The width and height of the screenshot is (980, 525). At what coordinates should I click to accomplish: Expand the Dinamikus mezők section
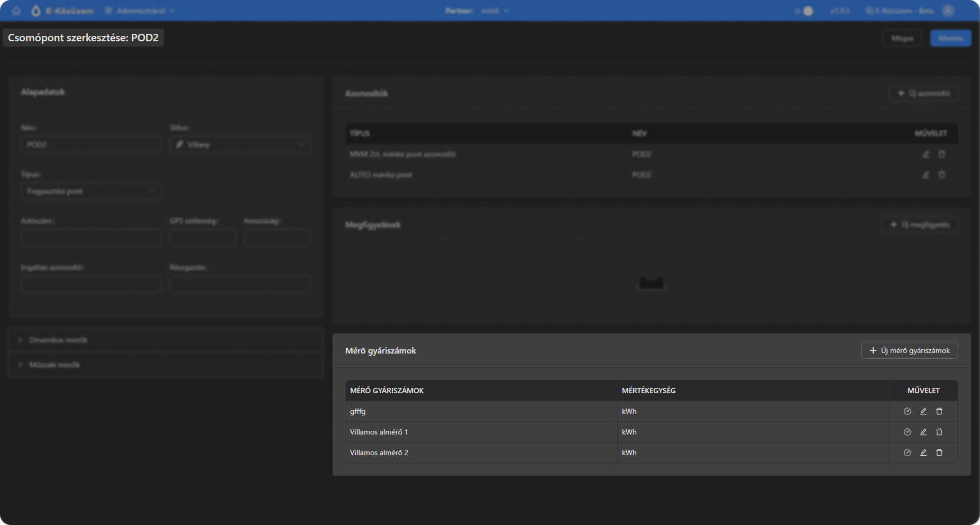click(58, 340)
